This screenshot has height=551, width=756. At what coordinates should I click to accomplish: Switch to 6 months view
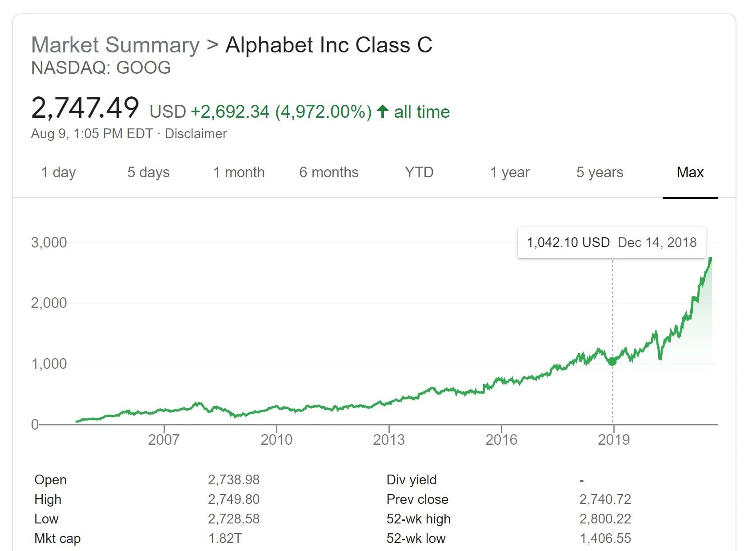[x=329, y=172]
